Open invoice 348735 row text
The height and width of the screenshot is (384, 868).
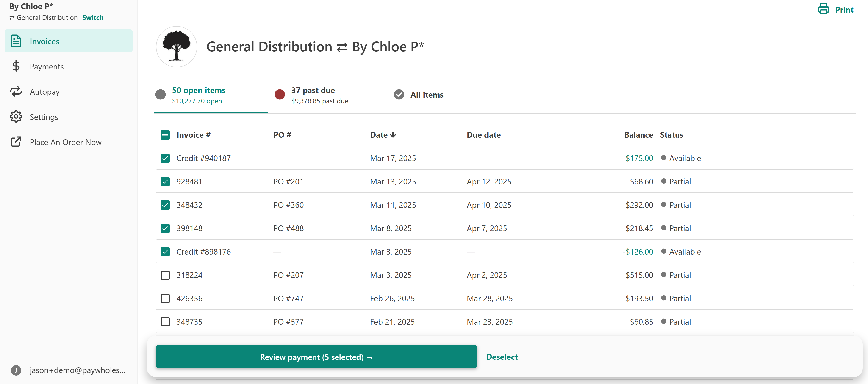[x=189, y=322]
